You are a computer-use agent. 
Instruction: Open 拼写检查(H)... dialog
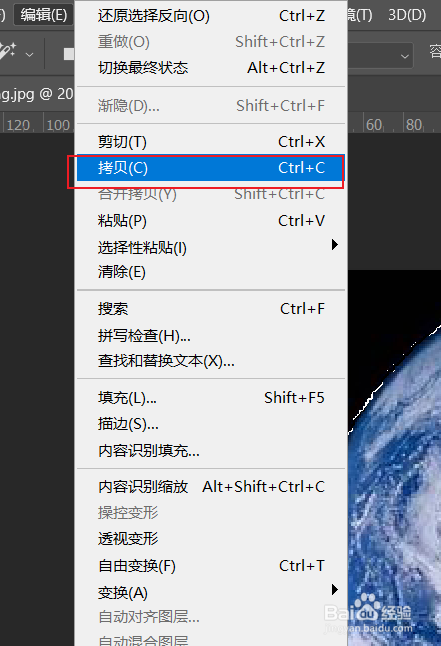click(211, 335)
